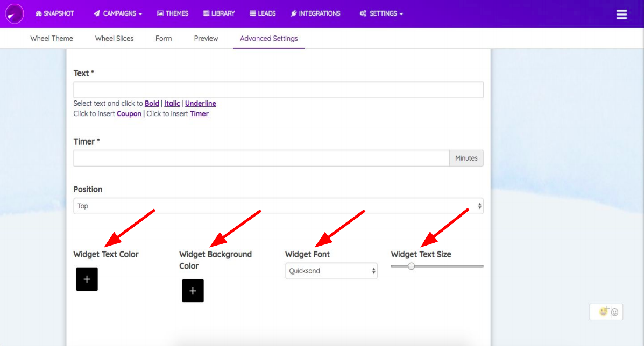Expand the Settings dropdown menu
644x346 pixels.
tap(381, 13)
